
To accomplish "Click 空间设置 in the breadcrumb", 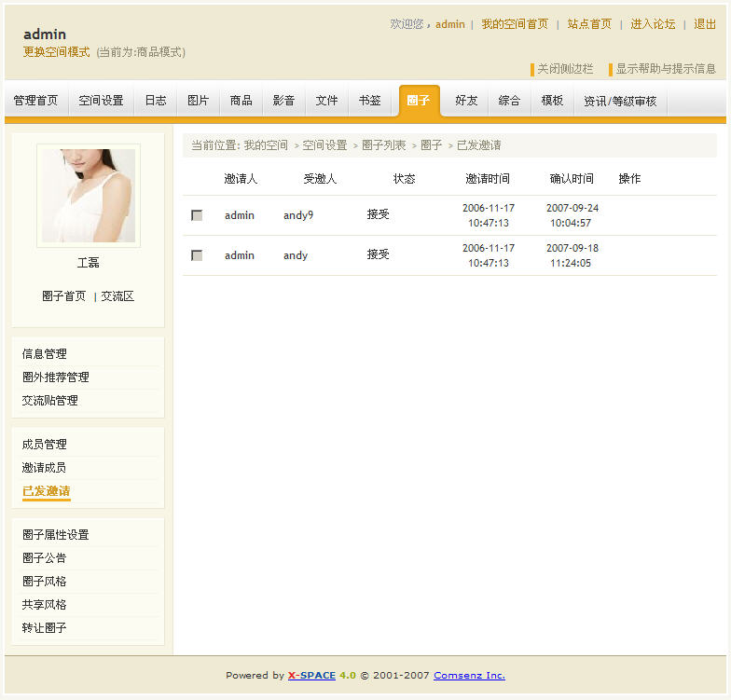I will coord(324,145).
